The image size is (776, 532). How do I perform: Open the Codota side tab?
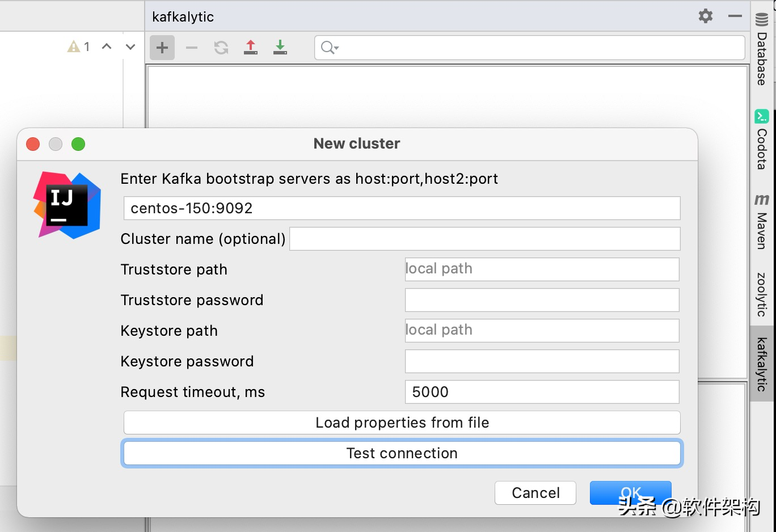762,140
